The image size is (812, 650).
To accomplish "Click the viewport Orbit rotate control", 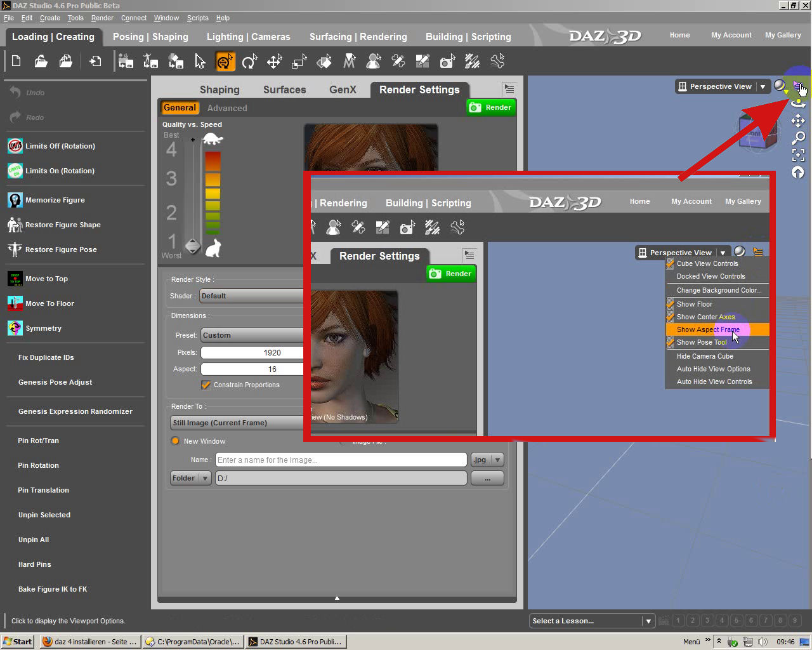I will (x=798, y=104).
